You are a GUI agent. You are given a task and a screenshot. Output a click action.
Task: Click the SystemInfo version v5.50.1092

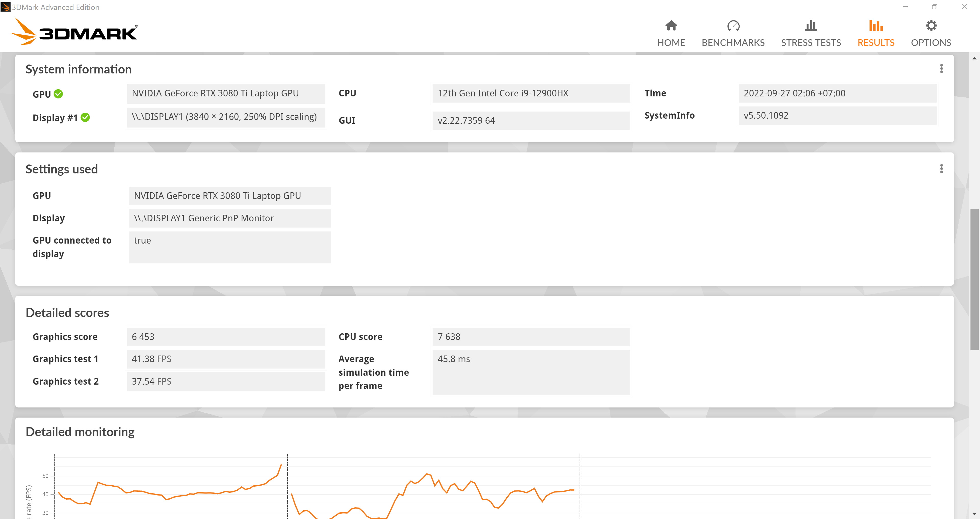837,116
